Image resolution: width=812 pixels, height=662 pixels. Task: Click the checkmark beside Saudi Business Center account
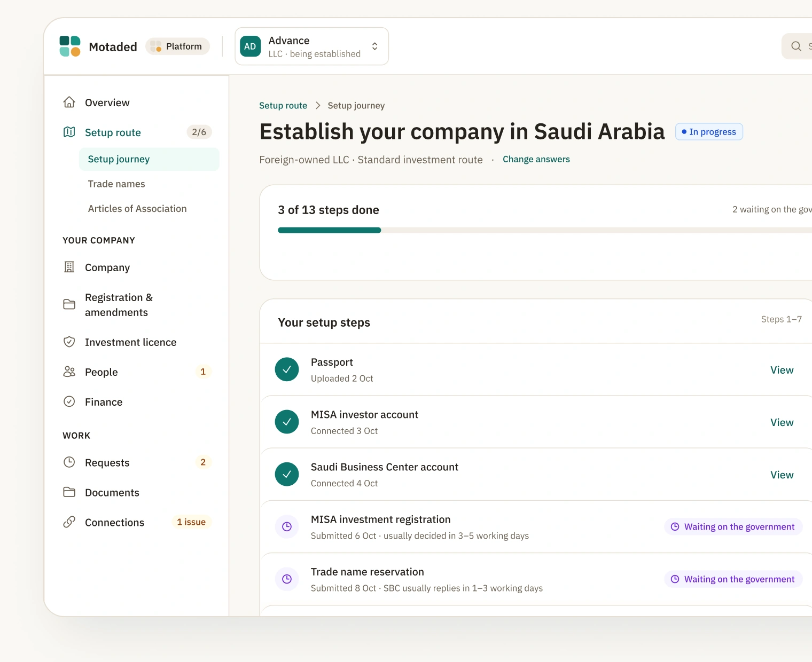pos(287,474)
